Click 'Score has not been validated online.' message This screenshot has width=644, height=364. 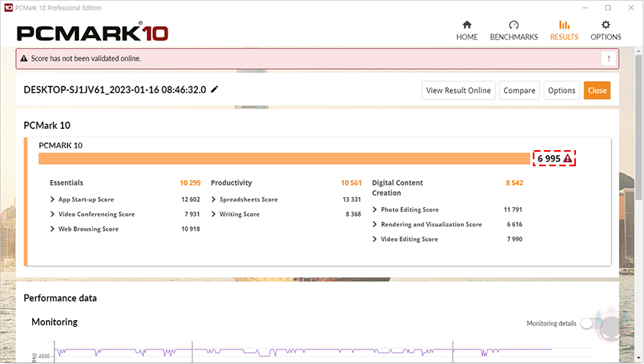[x=86, y=59]
